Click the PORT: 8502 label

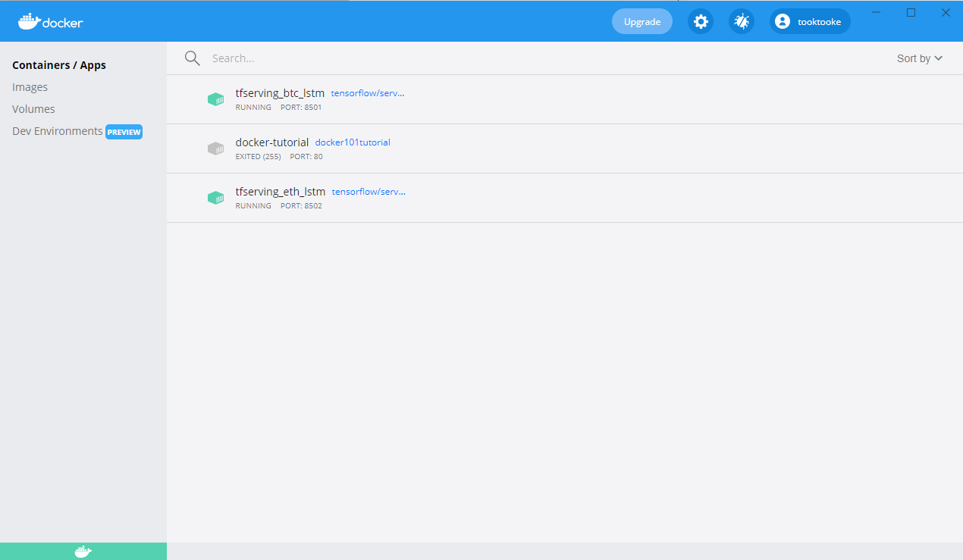point(301,206)
